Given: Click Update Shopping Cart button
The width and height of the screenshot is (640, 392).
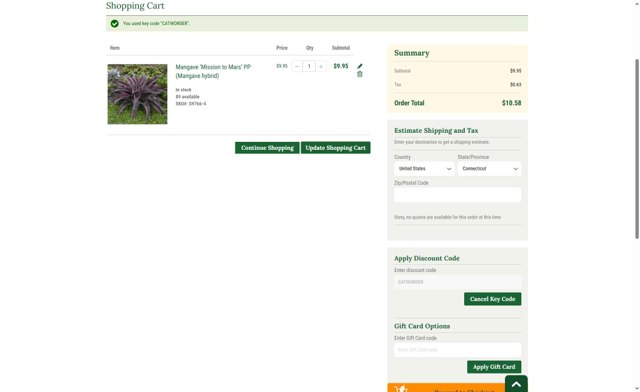Looking at the screenshot, I should click(x=336, y=148).
